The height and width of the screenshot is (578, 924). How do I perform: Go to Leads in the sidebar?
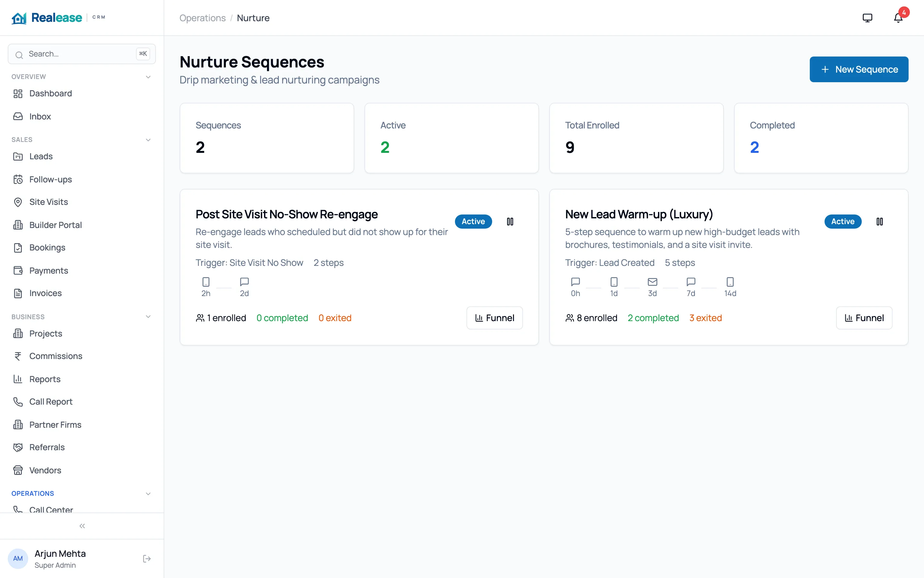(x=82, y=156)
